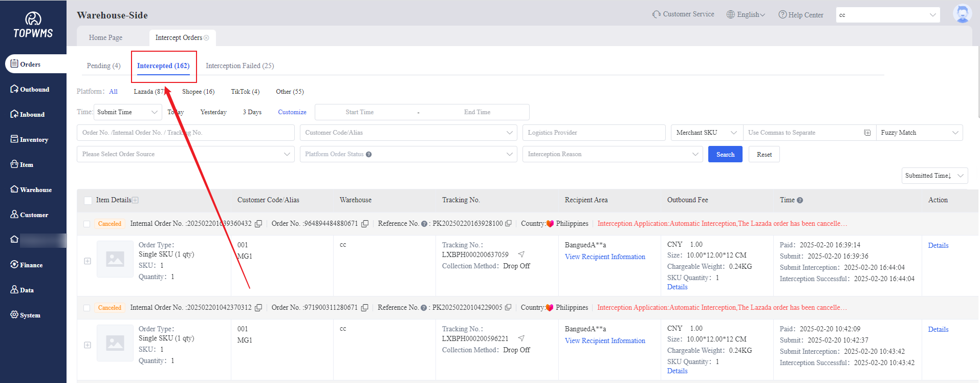Copy the first Internal Order No.
Viewport: 980px width, 383px height.
[258, 224]
